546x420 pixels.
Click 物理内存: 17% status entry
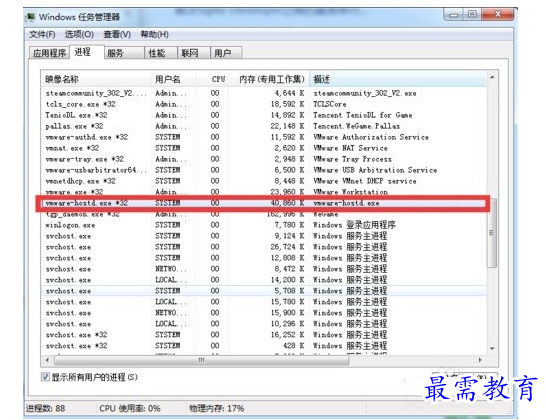216,408
